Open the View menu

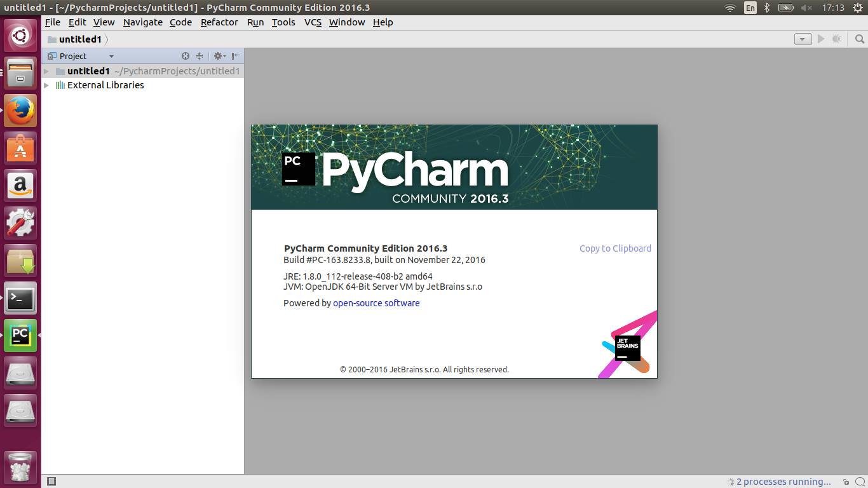(104, 22)
